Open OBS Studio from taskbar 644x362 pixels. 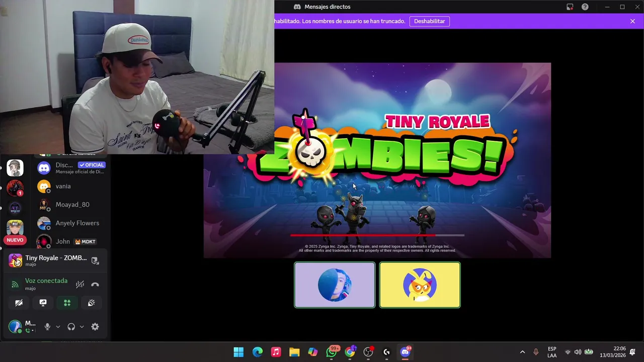pos(368,352)
